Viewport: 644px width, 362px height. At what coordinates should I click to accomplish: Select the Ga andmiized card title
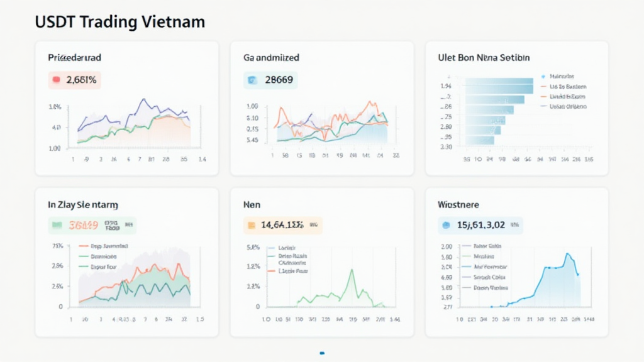click(271, 57)
